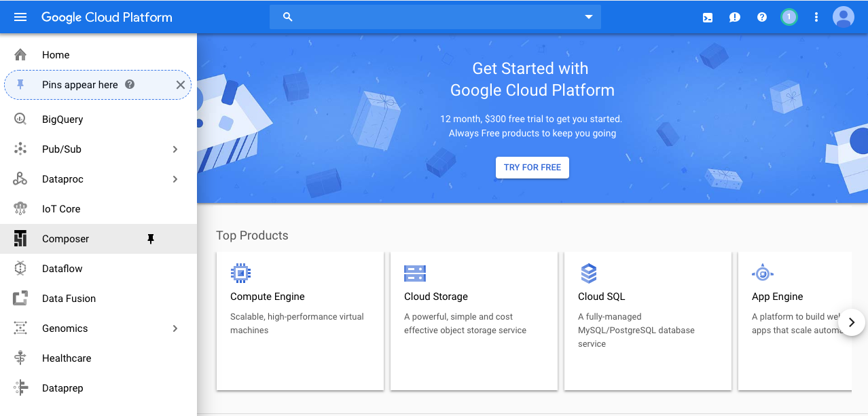Image resolution: width=868 pixels, height=416 pixels.
Task: Open the Cloud SQL product card
Action: click(648, 321)
